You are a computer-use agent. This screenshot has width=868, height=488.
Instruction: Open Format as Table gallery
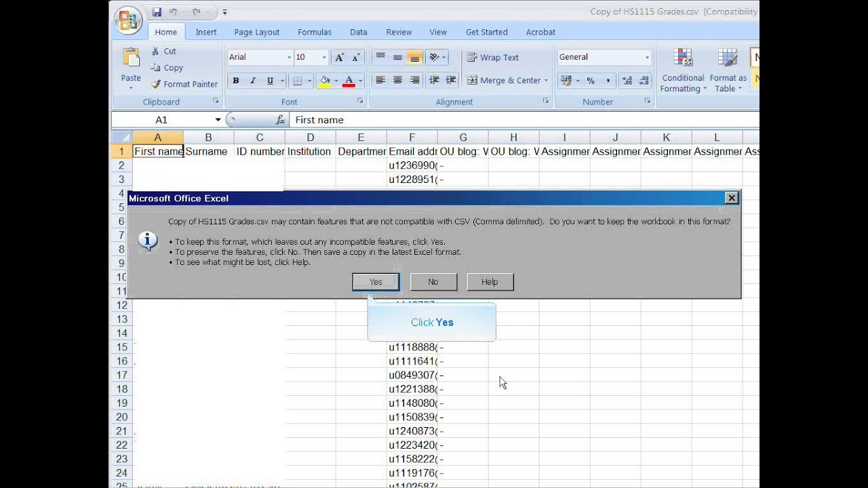coord(728,70)
